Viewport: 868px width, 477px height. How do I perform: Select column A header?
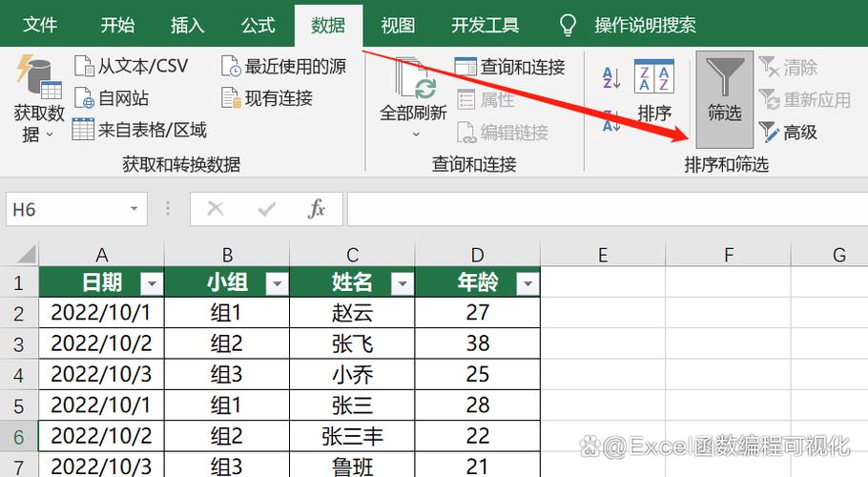coord(101,255)
